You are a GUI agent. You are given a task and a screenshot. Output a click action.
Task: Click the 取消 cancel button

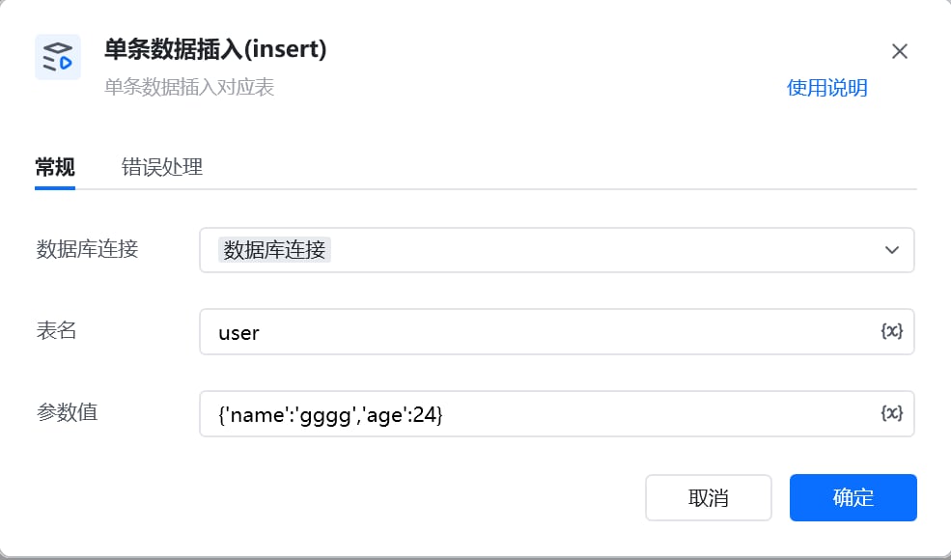[709, 497]
